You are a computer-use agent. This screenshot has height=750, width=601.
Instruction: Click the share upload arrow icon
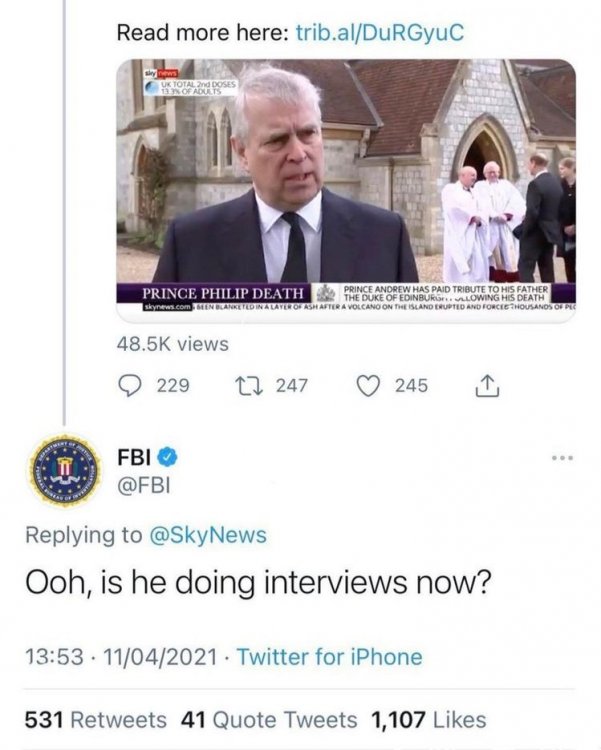click(489, 385)
